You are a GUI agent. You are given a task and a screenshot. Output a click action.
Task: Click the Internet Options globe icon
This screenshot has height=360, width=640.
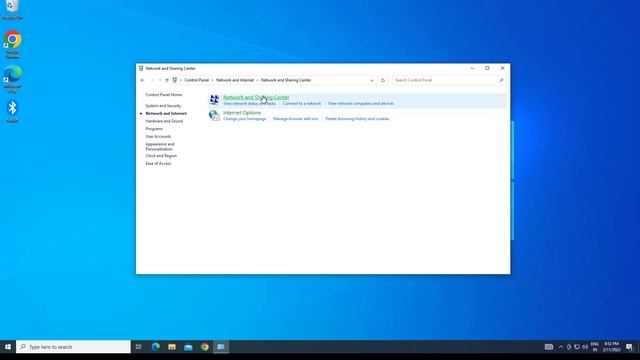pyautogui.click(x=214, y=115)
